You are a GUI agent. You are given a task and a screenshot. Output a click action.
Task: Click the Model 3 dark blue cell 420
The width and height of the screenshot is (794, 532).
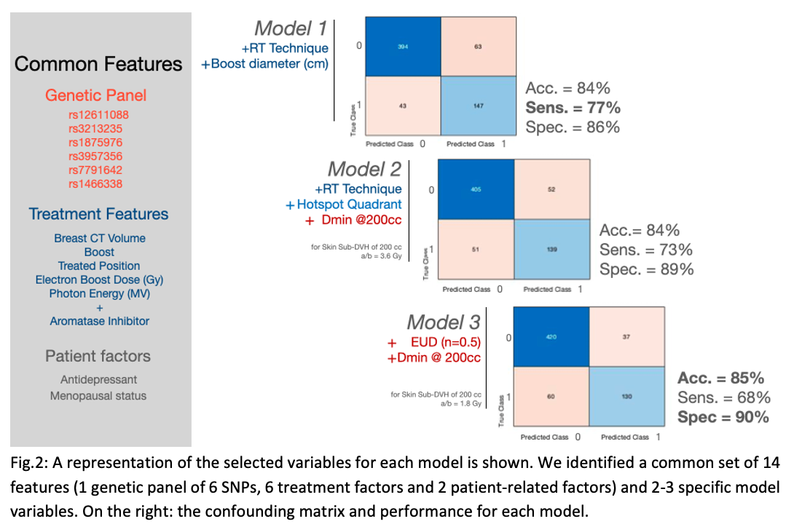click(x=551, y=337)
